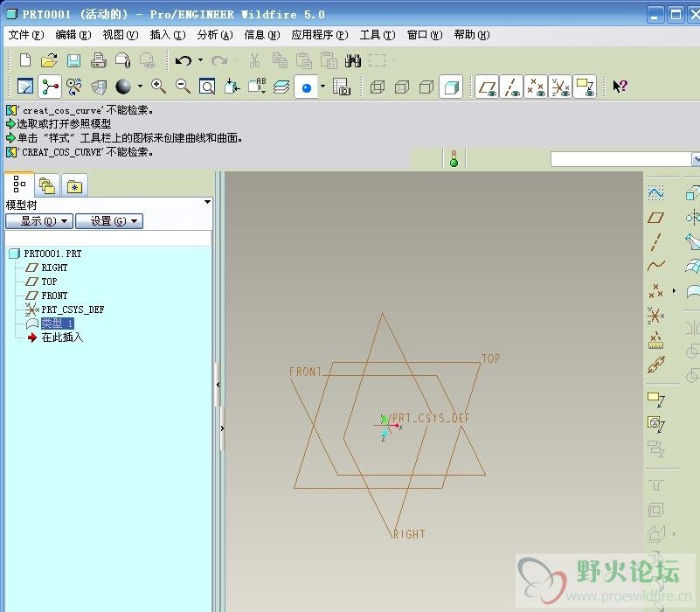The width and height of the screenshot is (700, 612).
Task: Open the Reorient view icon
Action: click(232, 86)
